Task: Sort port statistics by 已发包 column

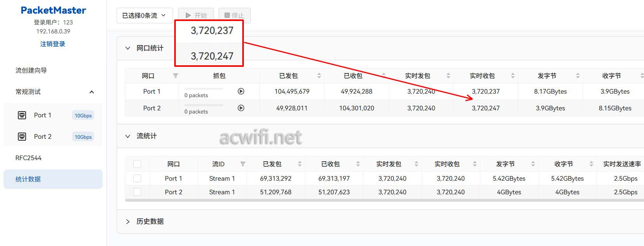Action: pyautogui.click(x=319, y=76)
